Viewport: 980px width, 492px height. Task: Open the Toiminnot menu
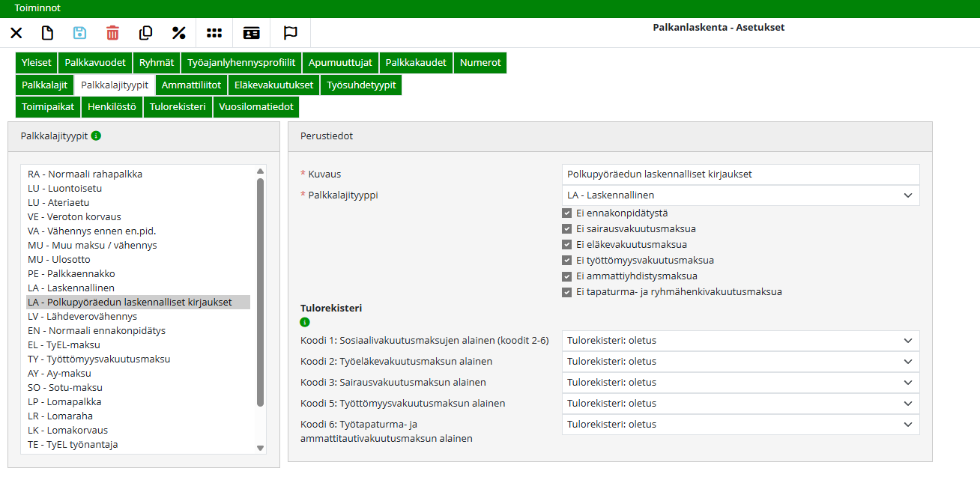pyautogui.click(x=37, y=8)
